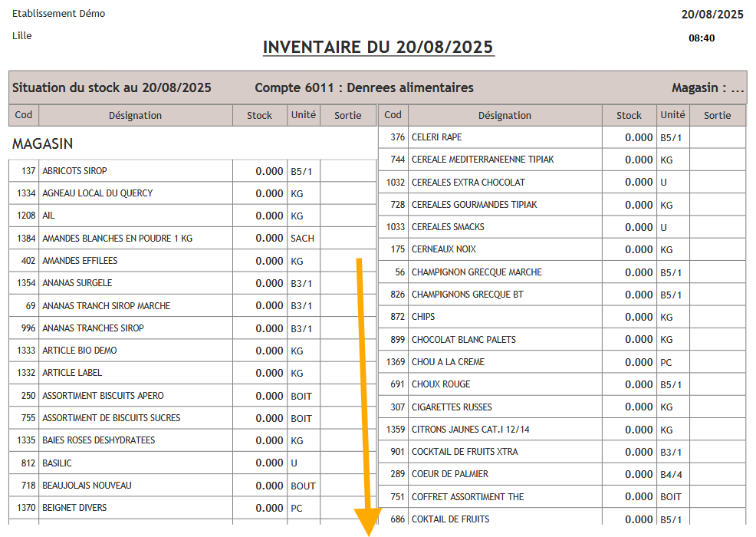Select the ABRICOTS SIROP designation

click(74, 171)
